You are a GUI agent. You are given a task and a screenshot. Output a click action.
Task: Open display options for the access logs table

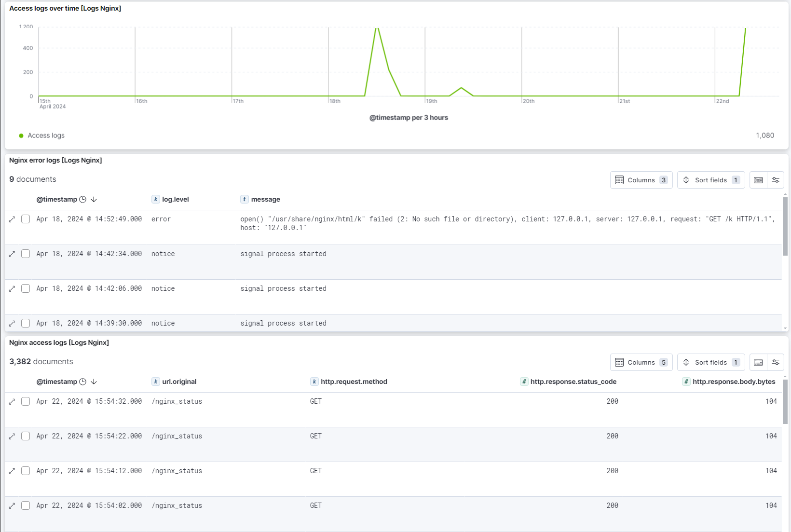(x=776, y=362)
